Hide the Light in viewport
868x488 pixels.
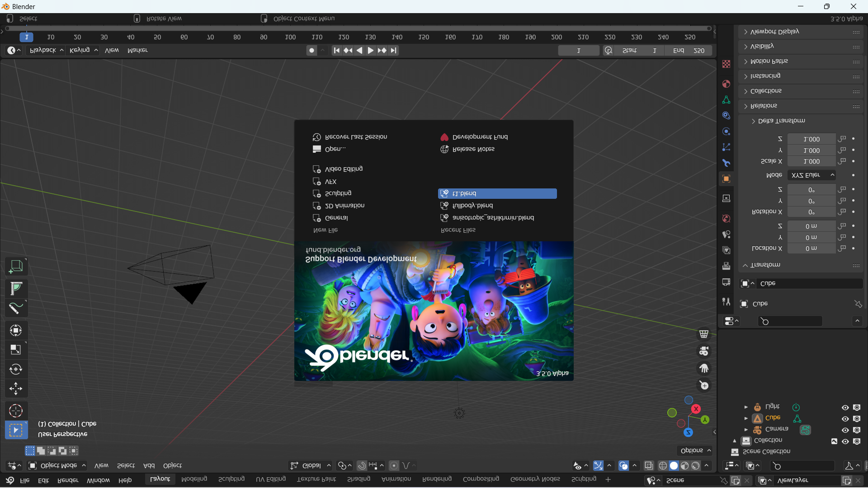pos(845,408)
